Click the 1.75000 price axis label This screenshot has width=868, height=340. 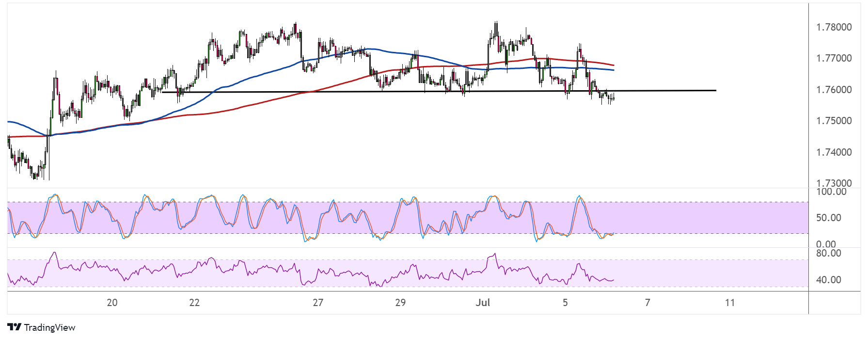(x=834, y=121)
